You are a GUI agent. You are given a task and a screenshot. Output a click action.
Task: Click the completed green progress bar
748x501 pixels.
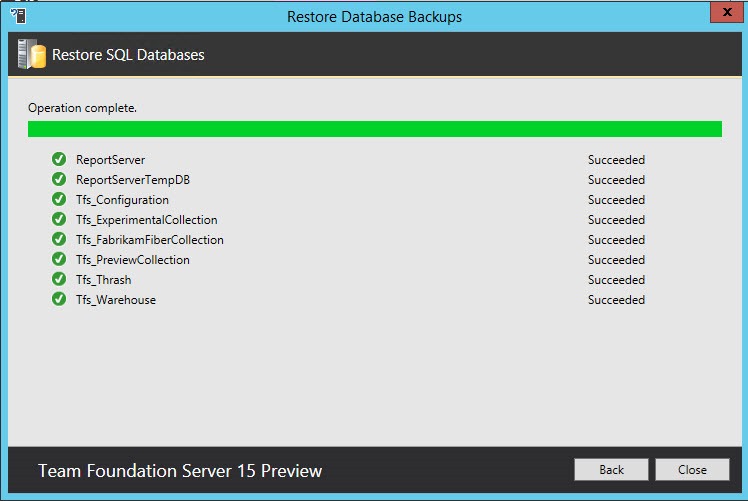point(374,129)
